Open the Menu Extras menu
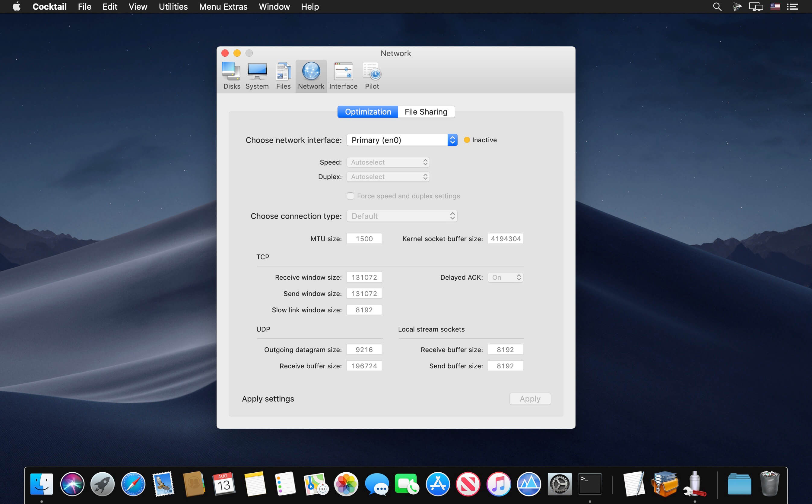This screenshot has width=812, height=504. point(223,7)
